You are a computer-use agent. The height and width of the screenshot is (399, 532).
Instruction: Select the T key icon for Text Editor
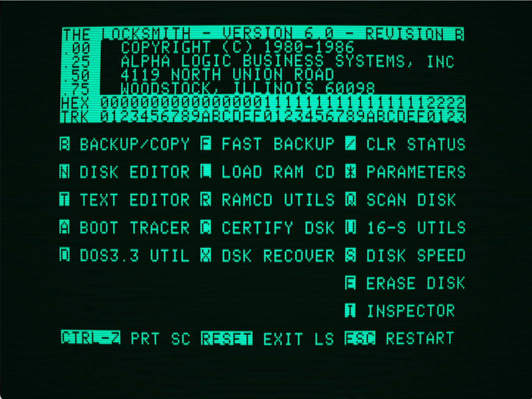point(65,199)
